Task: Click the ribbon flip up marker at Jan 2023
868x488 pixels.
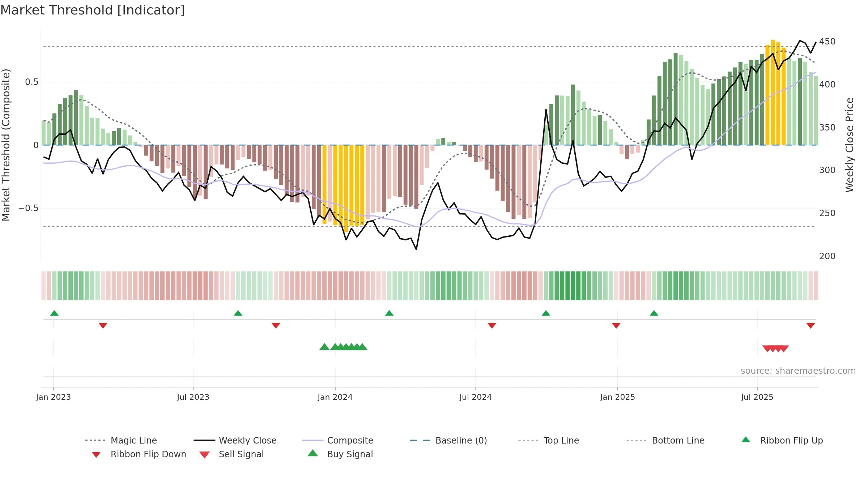Action: 54,313
